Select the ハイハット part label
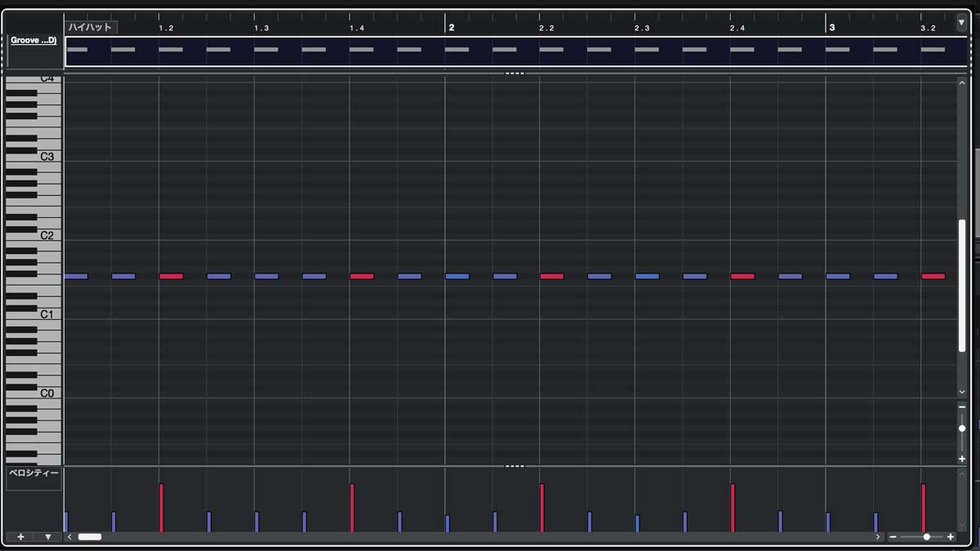 pyautogui.click(x=91, y=27)
